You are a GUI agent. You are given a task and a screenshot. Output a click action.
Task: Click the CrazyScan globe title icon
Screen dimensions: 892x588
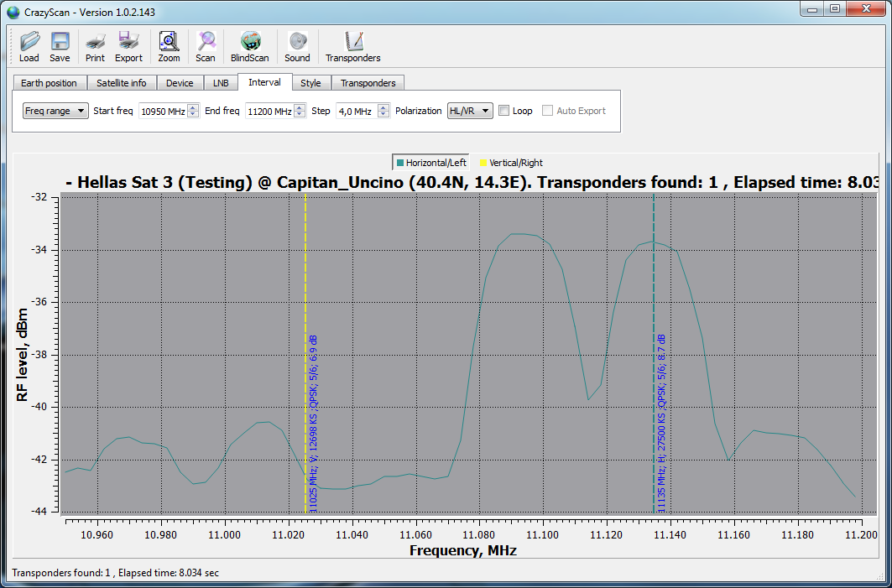click(x=13, y=12)
